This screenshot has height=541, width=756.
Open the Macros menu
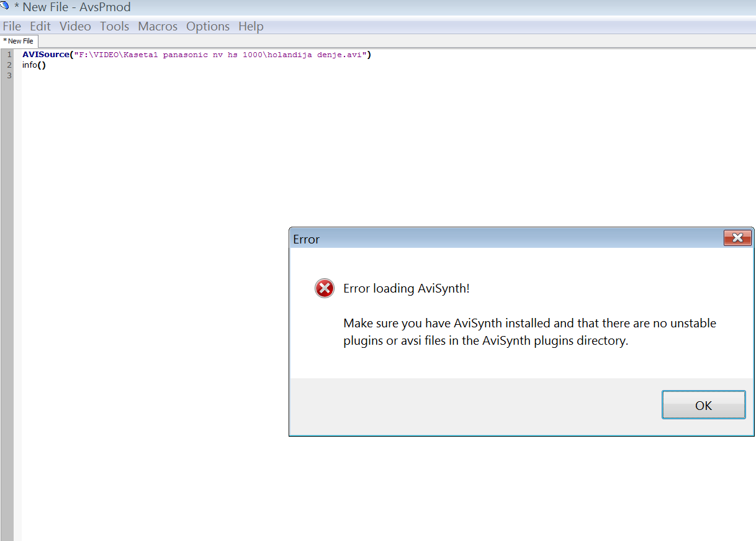(158, 26)
